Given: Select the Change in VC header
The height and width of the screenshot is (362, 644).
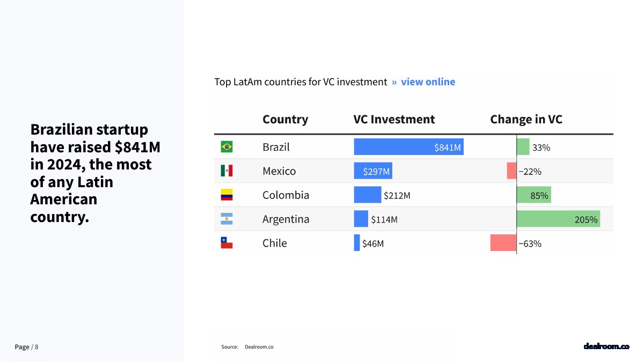Looking at the screenshot, I should click(x=526, y=119).
